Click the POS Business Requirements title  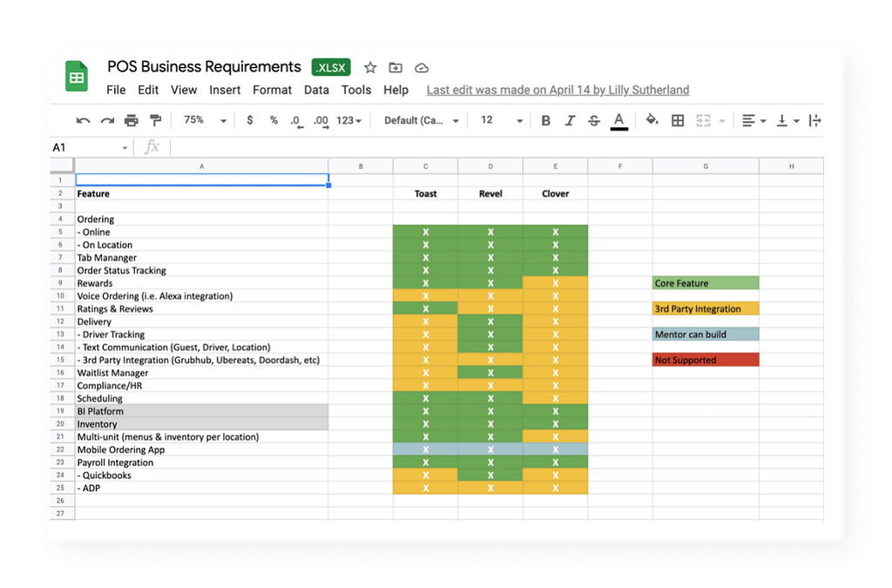coord(204,66)
